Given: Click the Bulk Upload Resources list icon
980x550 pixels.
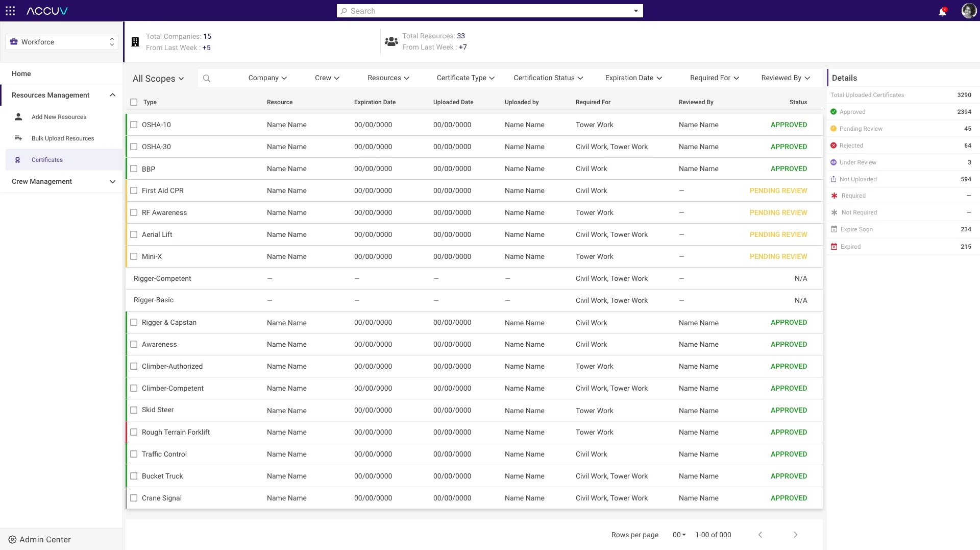Looking at the screenshot, I should (18, 138).
